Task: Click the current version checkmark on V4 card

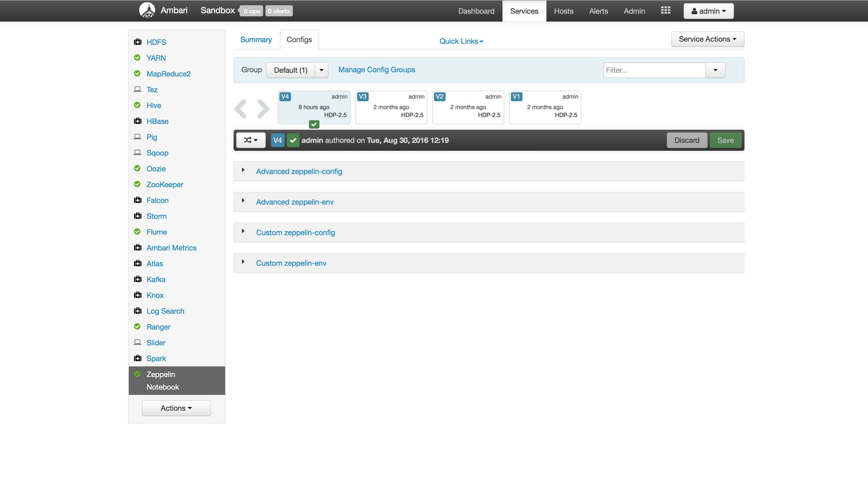Action: click(314, 124)
